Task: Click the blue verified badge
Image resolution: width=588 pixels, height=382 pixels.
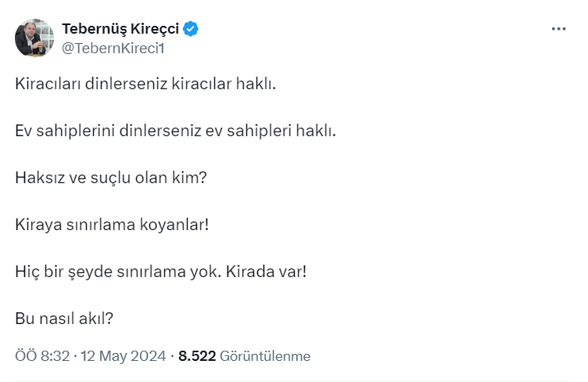Action: point(192,30)
